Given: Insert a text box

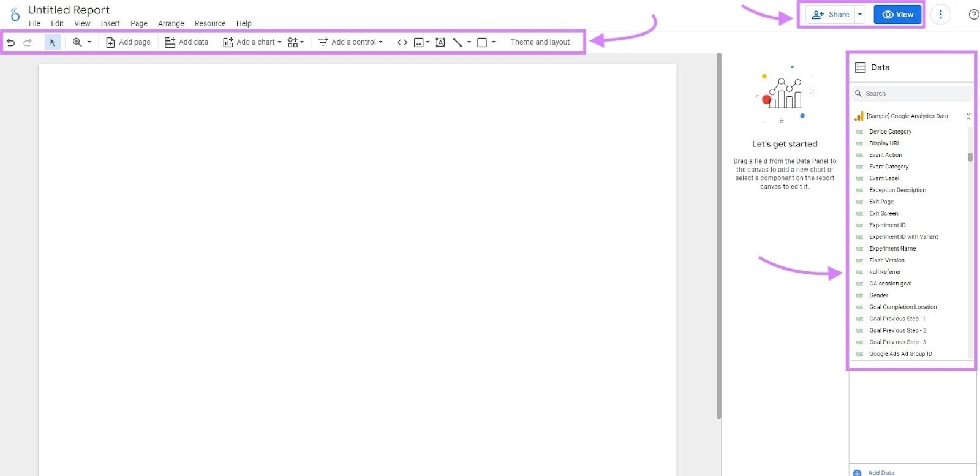Looking at the screenshot, I should coord(440,42).
